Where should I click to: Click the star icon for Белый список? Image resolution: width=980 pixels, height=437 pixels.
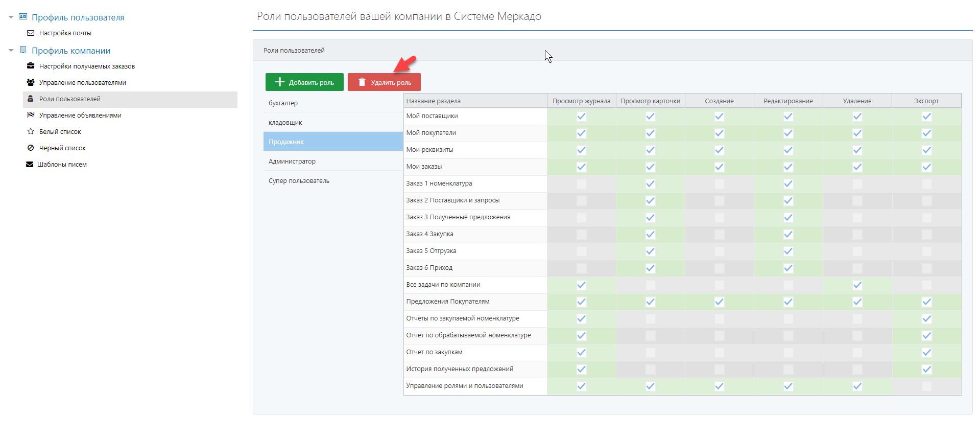[x=31, y=131]
